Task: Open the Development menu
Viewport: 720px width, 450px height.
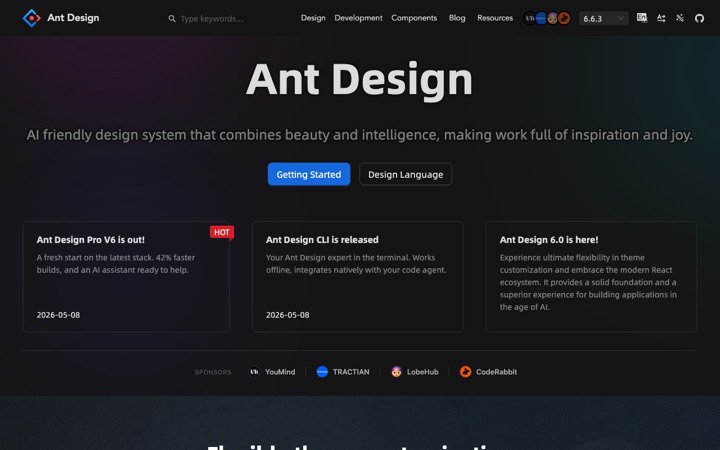Action: [x=358, y=18]
